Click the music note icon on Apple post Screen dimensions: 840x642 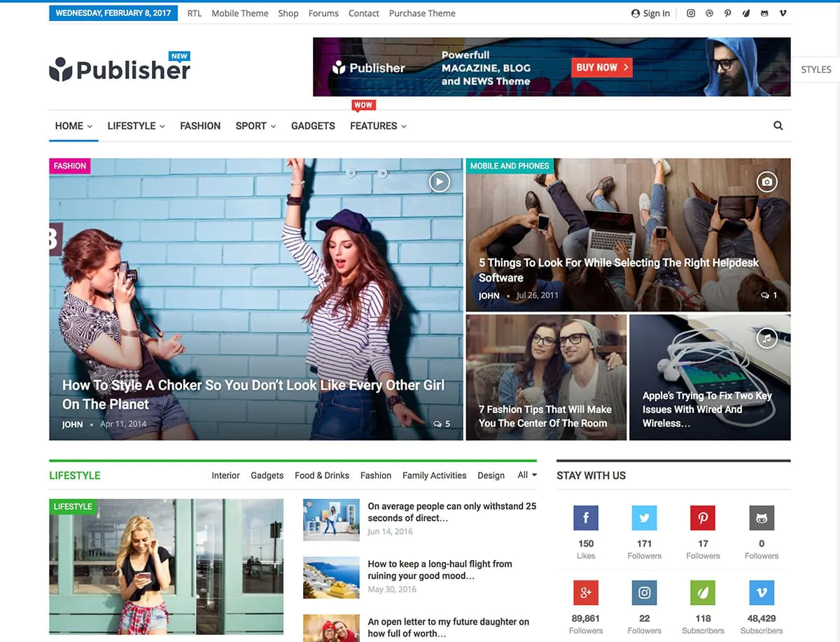pos(767,338)
